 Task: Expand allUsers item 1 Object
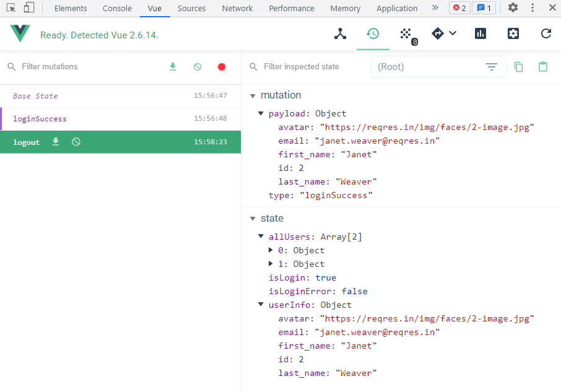(x=271, y=264)
